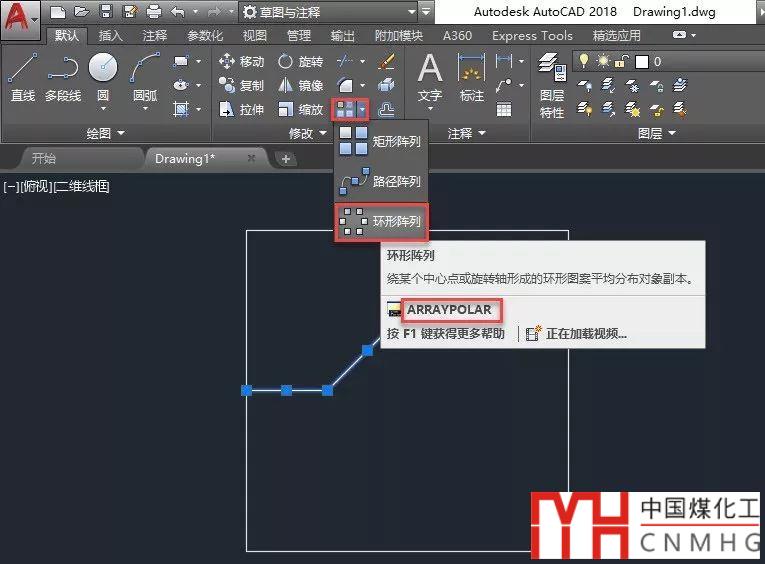Open the Start (开始) document tab
Viewport: 765px width, 564px height.
click(x=44, y=158)
